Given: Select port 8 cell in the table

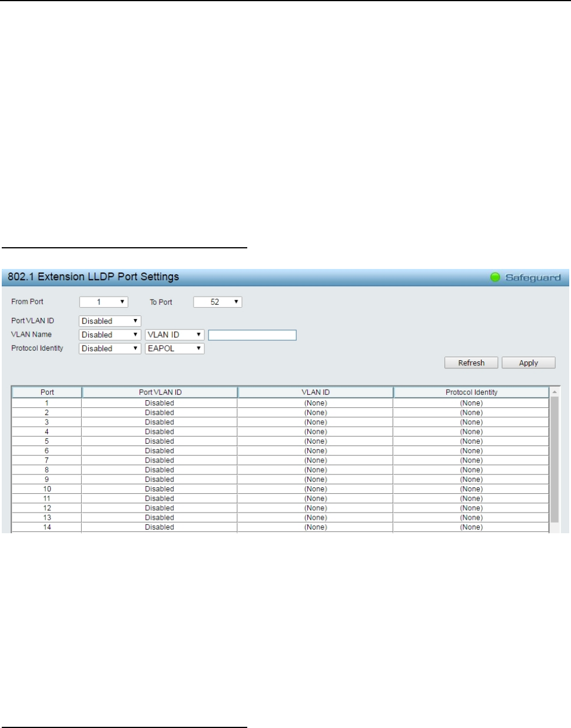Looking at the screenshot, I should click(x=47, y=470).
